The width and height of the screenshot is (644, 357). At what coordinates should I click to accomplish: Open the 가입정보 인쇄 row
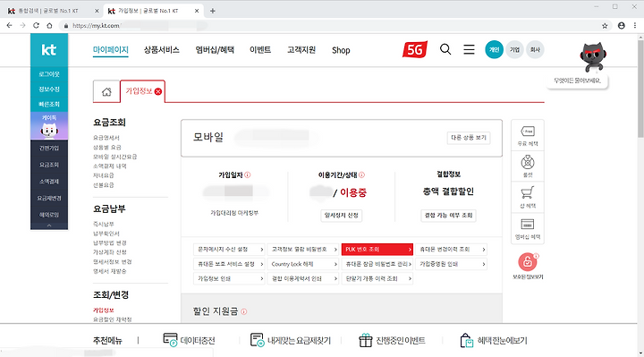(229, 278)
